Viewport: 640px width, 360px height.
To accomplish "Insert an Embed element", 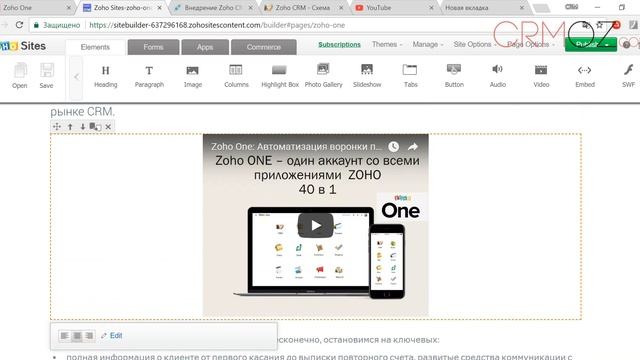I will click(585, 76).
